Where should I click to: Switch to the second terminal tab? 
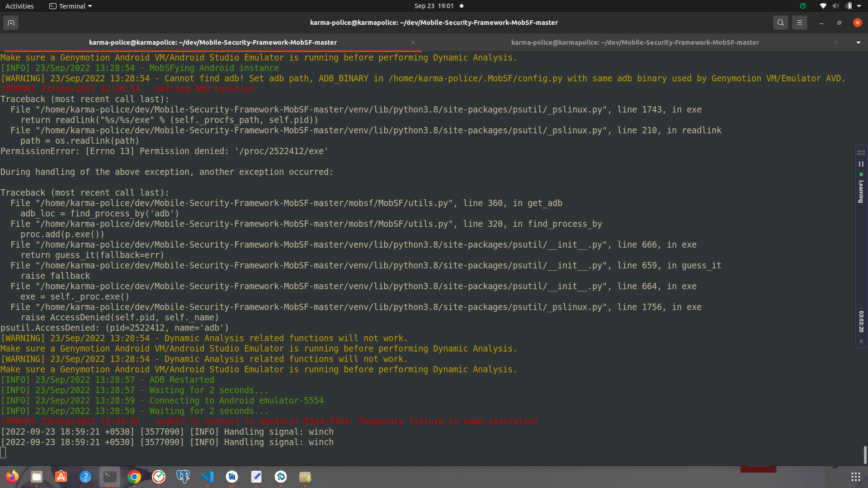635,42
